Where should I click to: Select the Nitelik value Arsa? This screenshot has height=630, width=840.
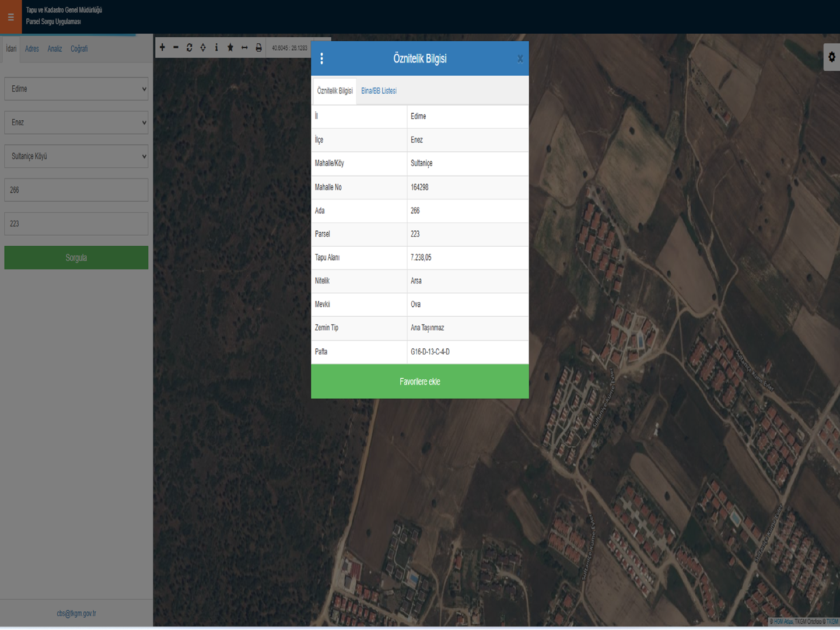(x=416, y=281)
